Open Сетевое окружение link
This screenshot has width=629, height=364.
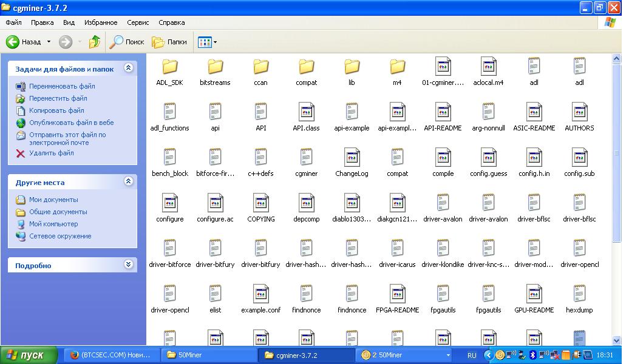[60, 236]
